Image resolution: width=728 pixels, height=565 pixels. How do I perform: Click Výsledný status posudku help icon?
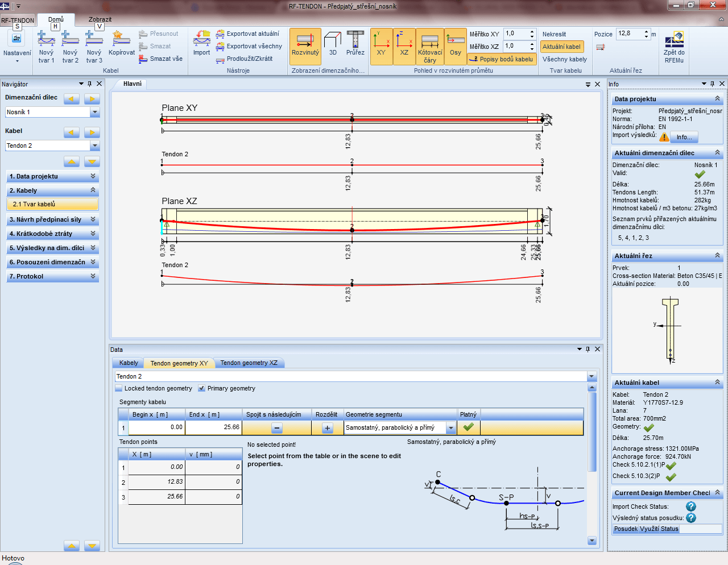(691, 518)
